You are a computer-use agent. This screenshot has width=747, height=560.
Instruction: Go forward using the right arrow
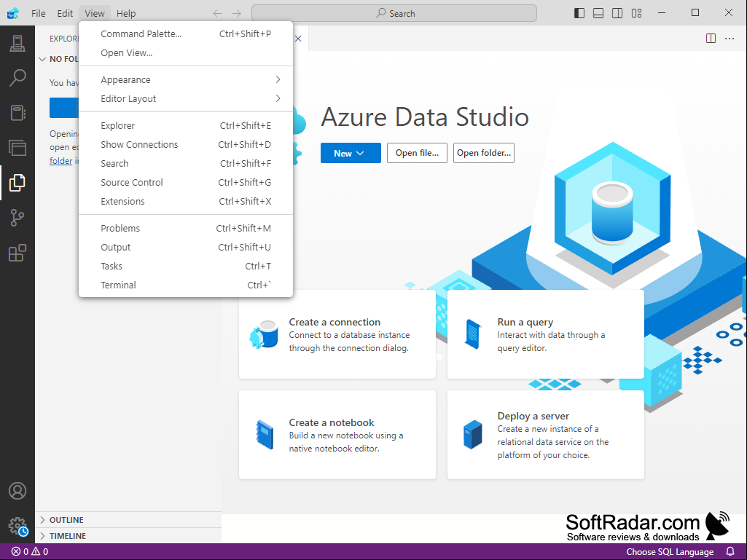pos(236,13)
